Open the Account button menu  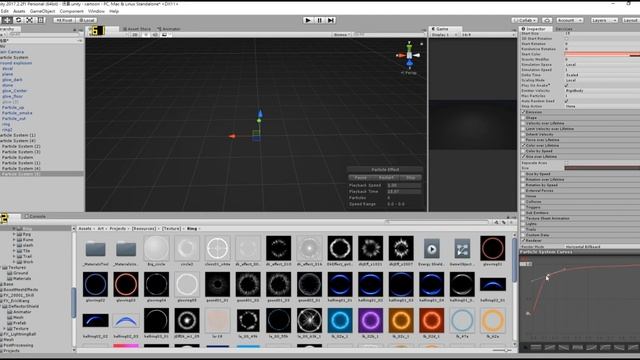click(x=569, y=20)
